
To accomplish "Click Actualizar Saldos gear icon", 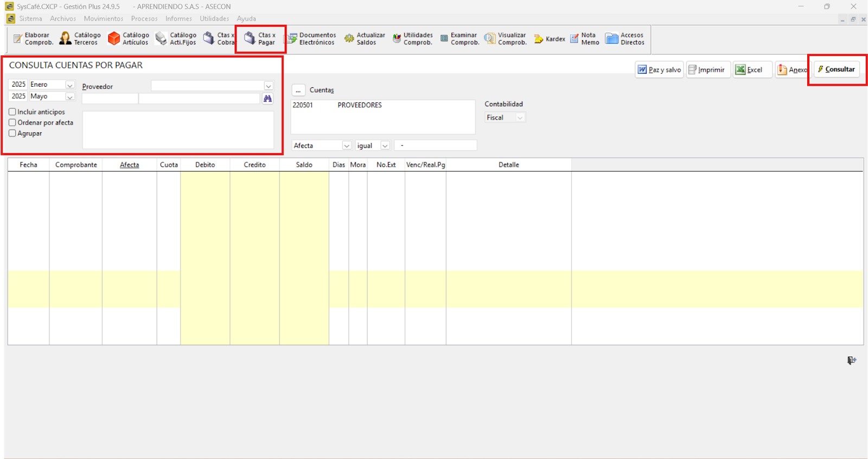I will (x=349, y=38).
